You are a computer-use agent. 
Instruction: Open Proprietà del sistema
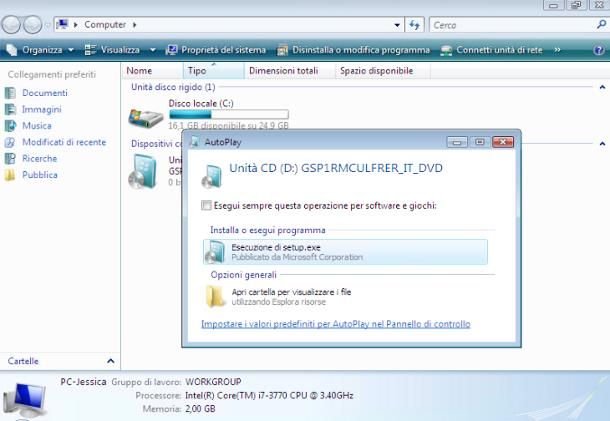tap(216, 50)
